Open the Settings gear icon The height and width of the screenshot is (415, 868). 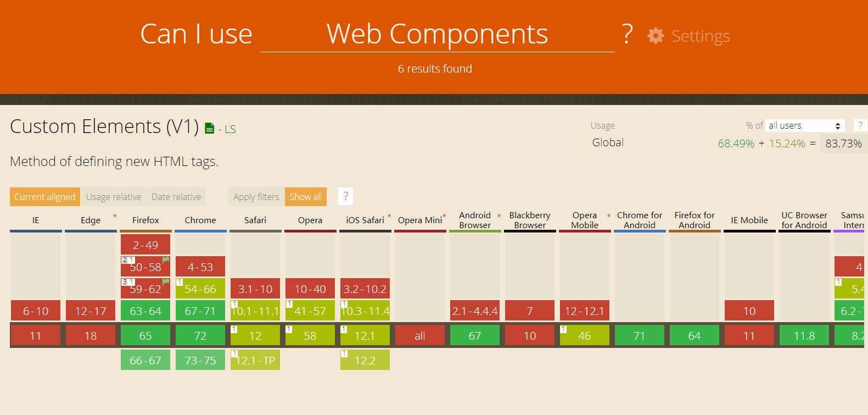point(656,36)
